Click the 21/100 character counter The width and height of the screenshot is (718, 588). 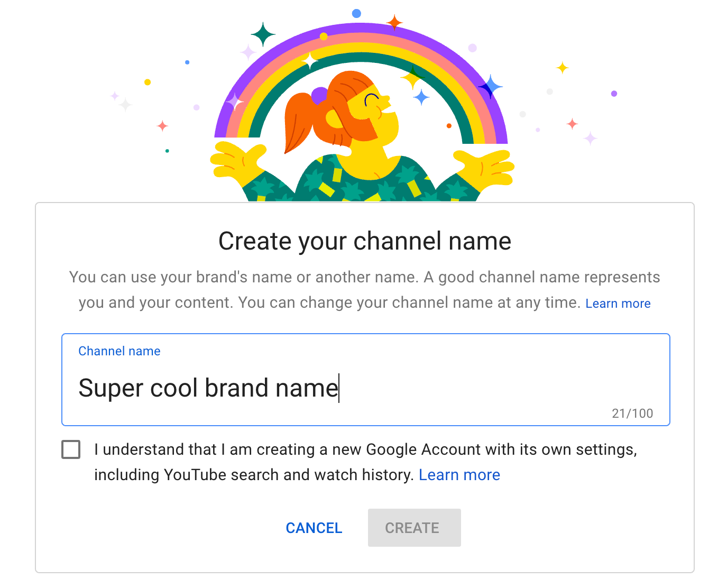632,414
